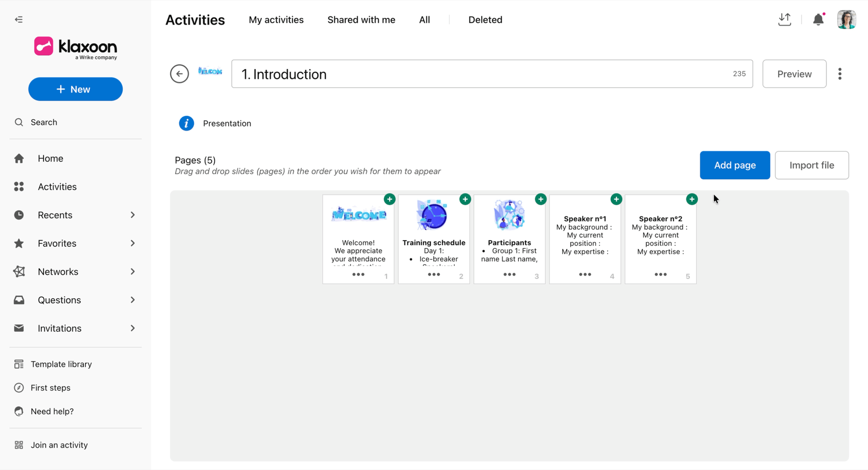
Task: Open the user profile avatar
Action: click(846, 19)
